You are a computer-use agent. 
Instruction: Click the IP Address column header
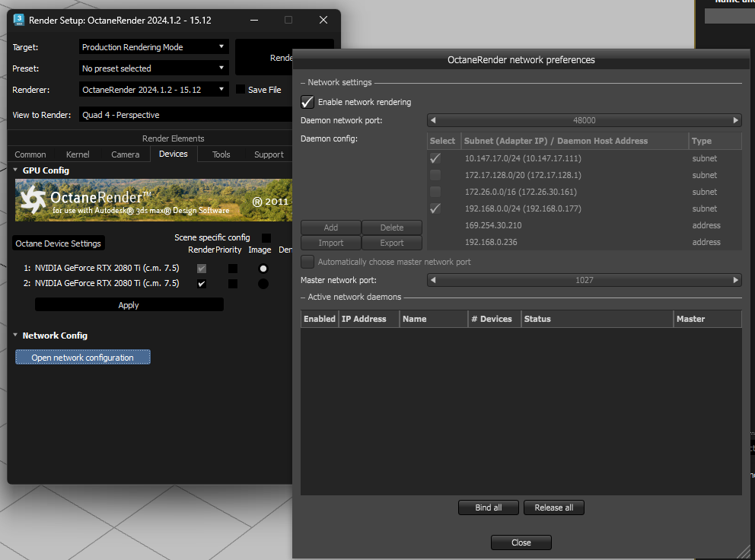369,319
